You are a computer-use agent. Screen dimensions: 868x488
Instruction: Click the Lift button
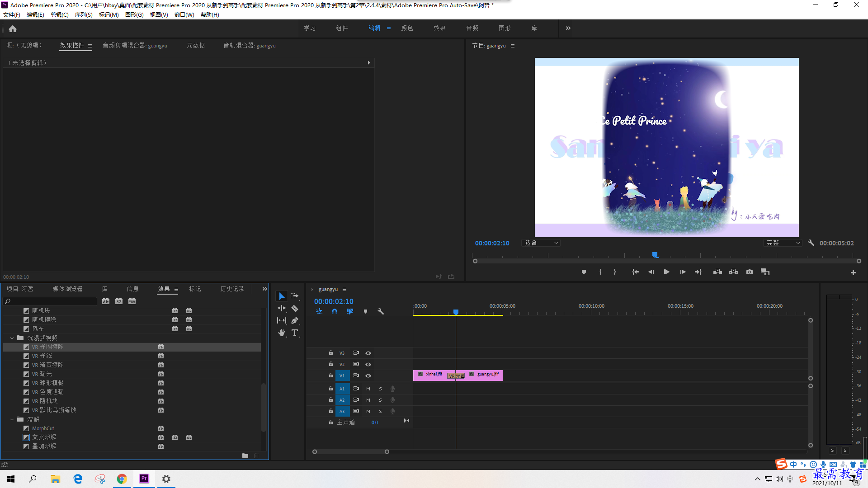point(717,272)
